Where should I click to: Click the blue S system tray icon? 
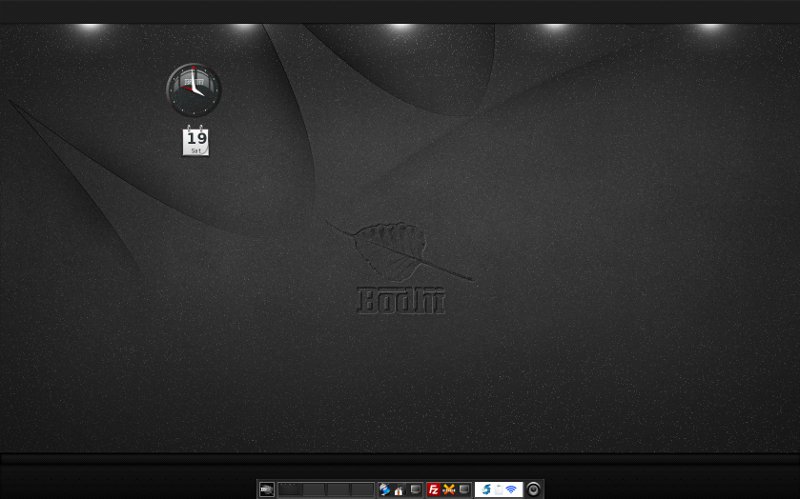tap(486, 490)
